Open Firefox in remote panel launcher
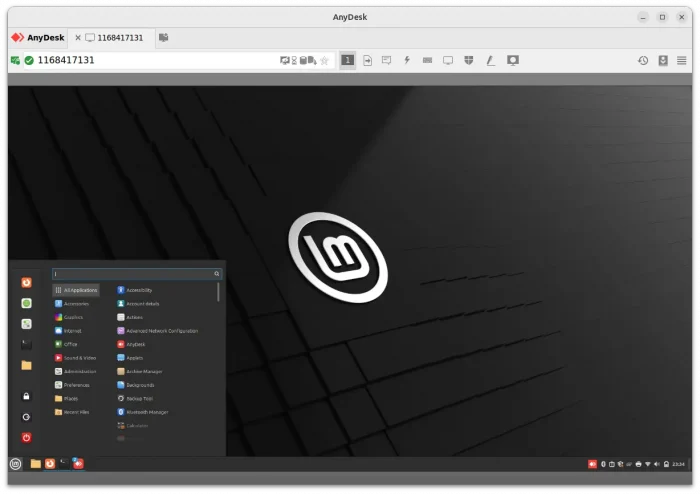700x494 pixels. pos(50,464)
